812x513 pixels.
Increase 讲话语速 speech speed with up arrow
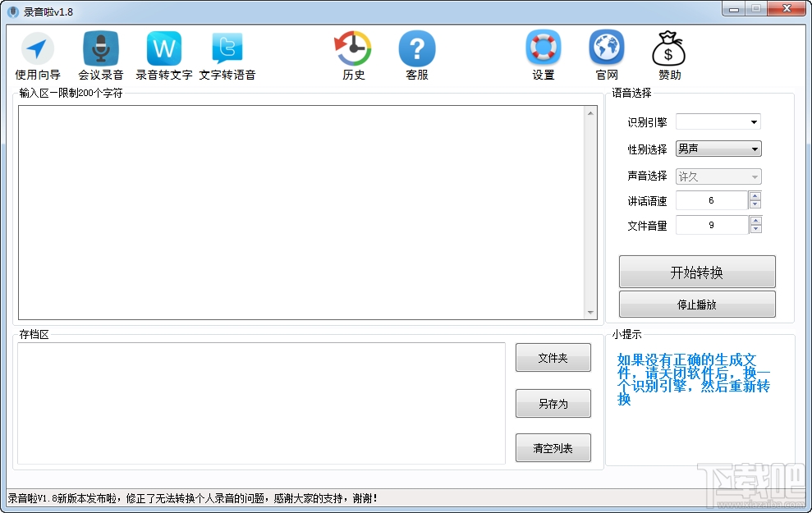pyautogui.click(x=755, y=195)
